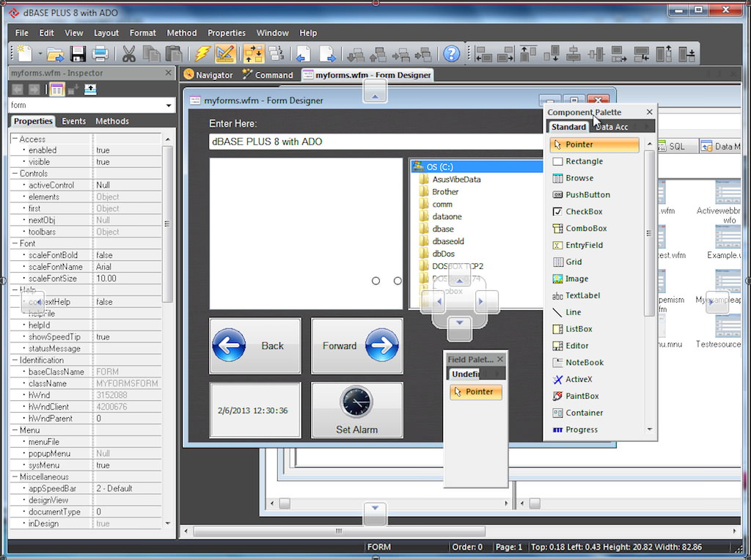Click the align left edges toolbar icon
Screen dimensions: 751x560
pos(484,54)
